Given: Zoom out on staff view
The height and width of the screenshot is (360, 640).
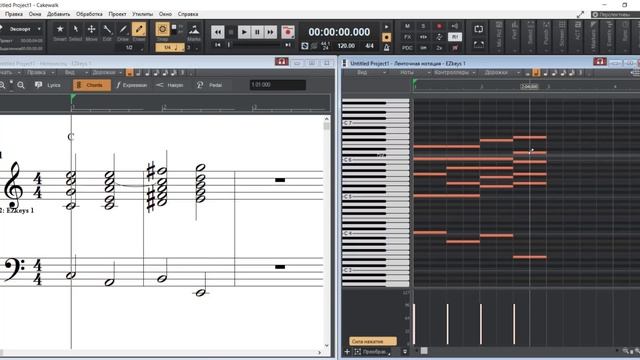Looking at the screenshot, I should tap(3, 85).
